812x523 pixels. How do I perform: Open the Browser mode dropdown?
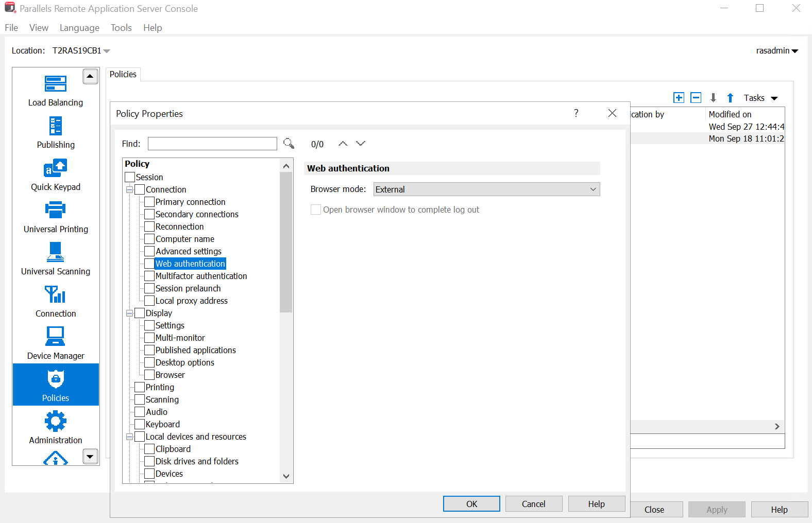(x=486, y=189)
